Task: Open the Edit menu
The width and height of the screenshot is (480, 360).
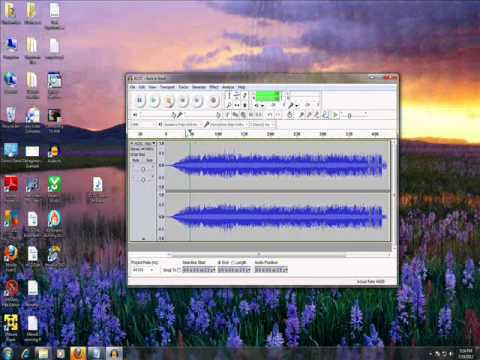Action: click(x=142, y=87)
